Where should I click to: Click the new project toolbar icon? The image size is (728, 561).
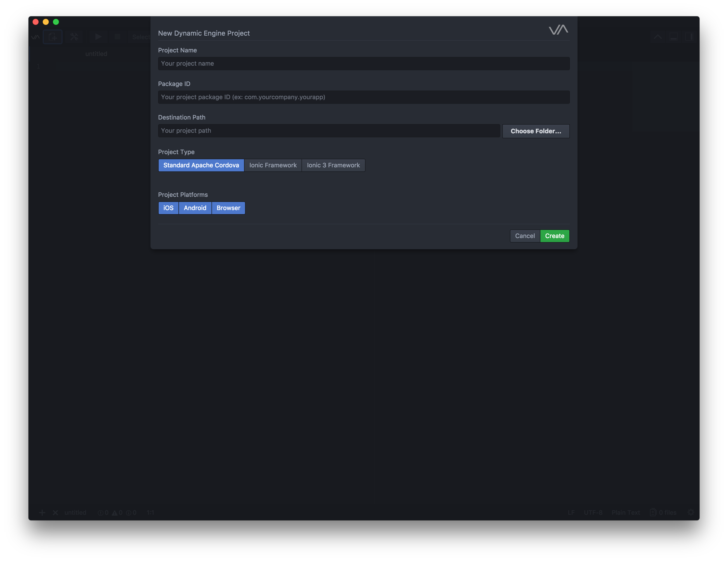(x=52, y=37)
